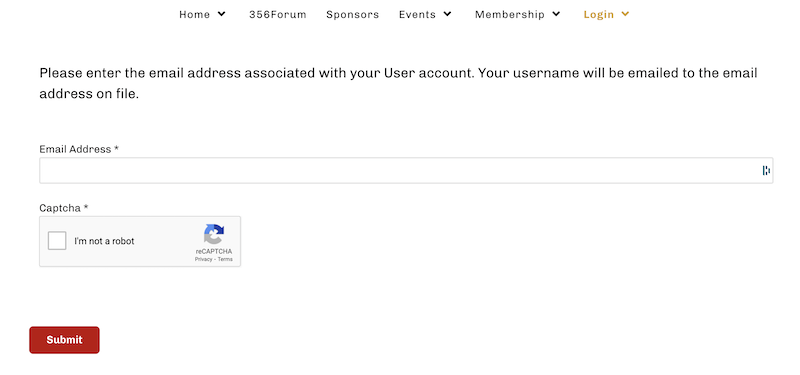Image resolution: width=800 pixels, height=375 pixels.
Task: Click the Email Address * label
Action: coord(79,149)
